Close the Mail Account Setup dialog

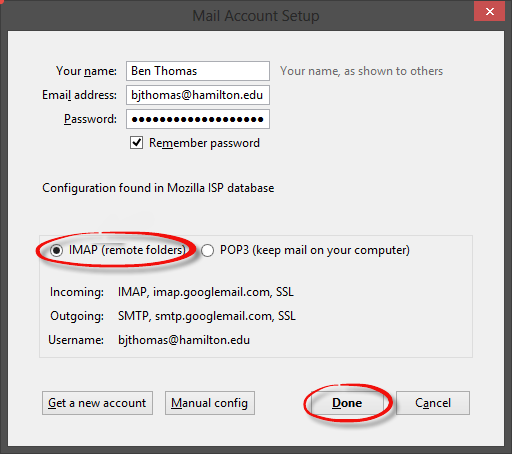click(x=489, y=11)
